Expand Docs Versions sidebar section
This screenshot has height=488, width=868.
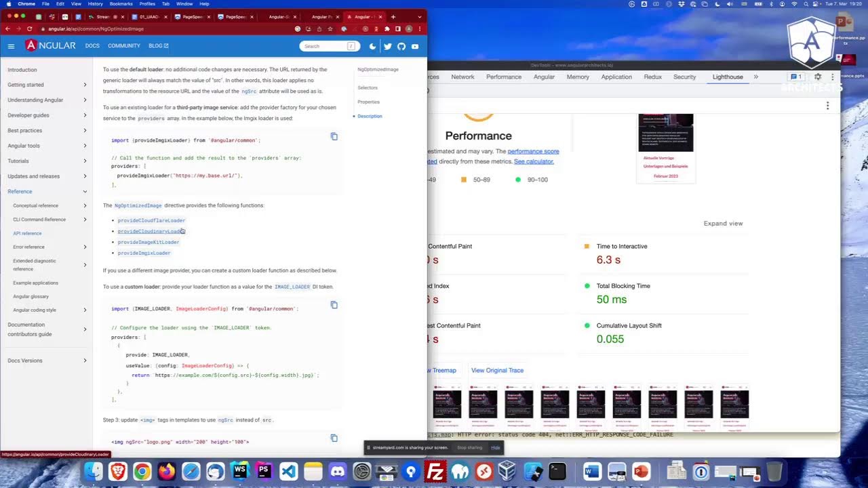click(85, 361)
